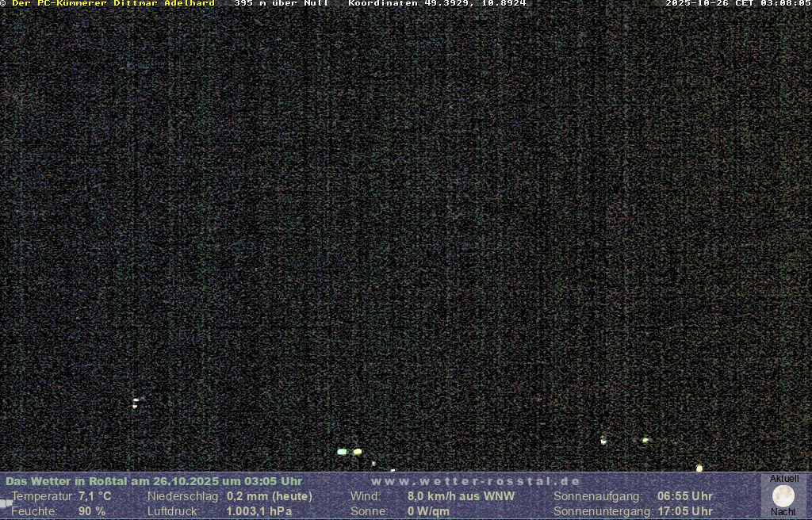
Task: Click the Nacht label below the moon
Action: click(x=783, y=512)
